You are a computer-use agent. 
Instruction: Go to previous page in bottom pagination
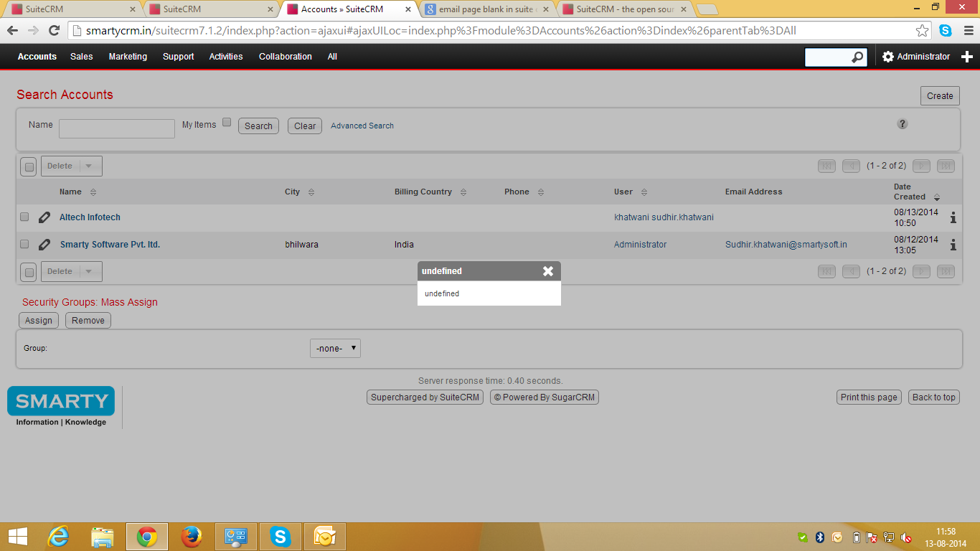click(x=851, y=271)
